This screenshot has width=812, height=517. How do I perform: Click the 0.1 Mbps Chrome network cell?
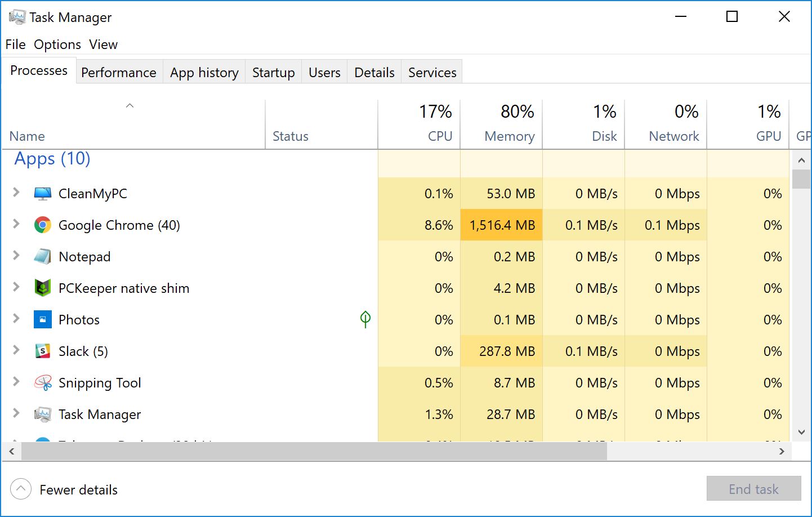click(666, 225)
